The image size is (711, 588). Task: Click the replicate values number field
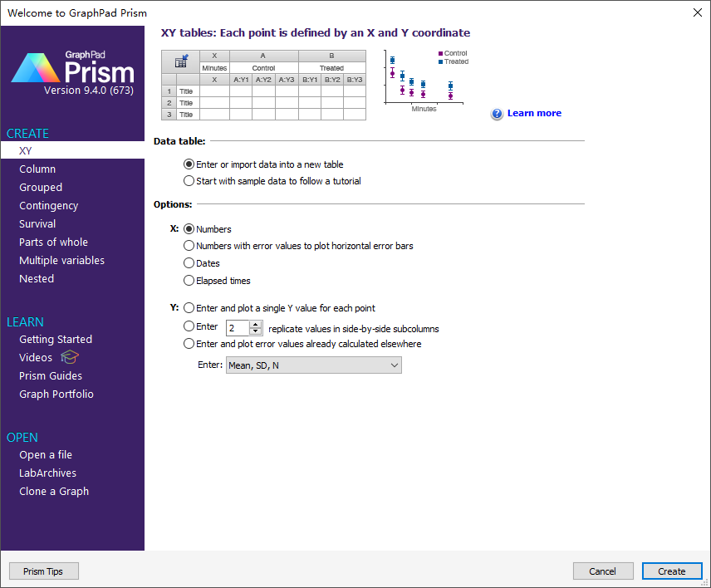(238, 328)
